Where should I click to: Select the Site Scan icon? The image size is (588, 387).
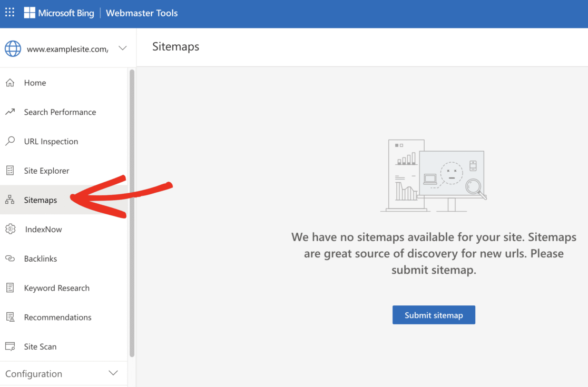pyautogui.click(x=12, y=346)
